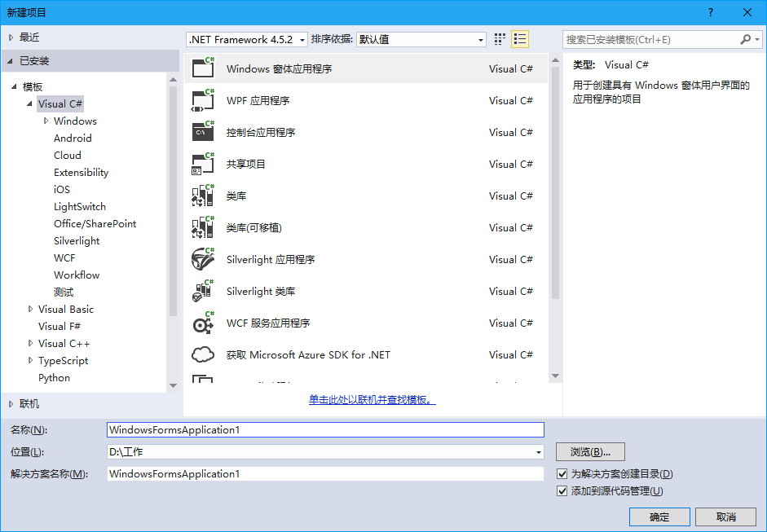This screenshot has height=532, width=767.
Task: Collapse the 已安装 section
Action: coord(11,60)
